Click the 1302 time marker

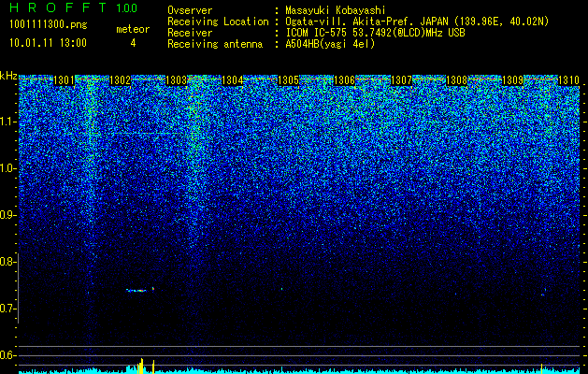coord(120,80)
